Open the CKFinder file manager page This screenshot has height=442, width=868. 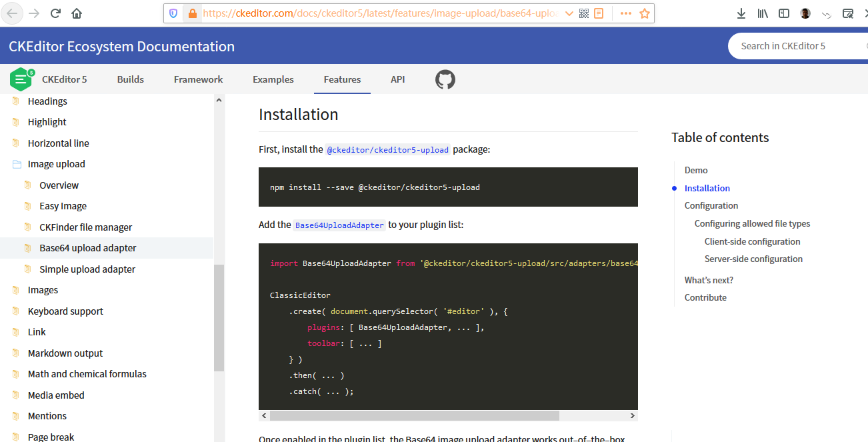click(x=86, y=227)
